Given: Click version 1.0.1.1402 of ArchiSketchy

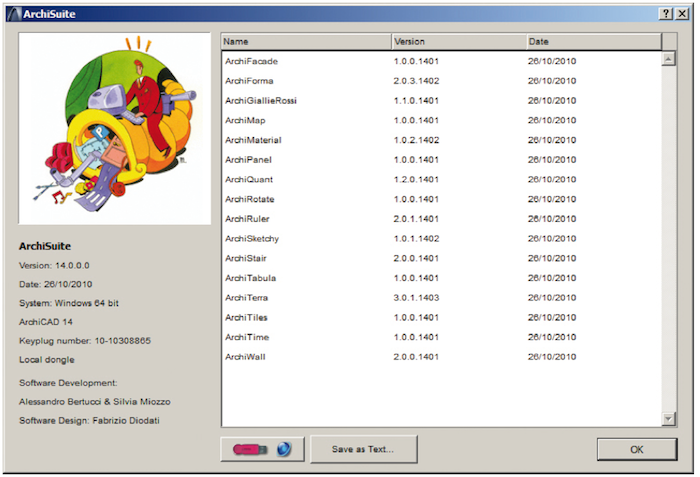Looking at the screenshot, I should tap(416, 238).
